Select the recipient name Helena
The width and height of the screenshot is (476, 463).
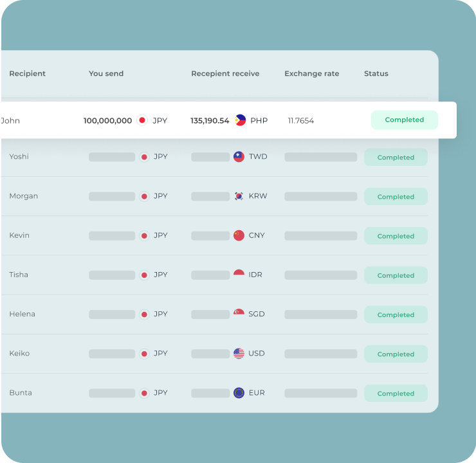pyautogui.click(x=22, y=314)
